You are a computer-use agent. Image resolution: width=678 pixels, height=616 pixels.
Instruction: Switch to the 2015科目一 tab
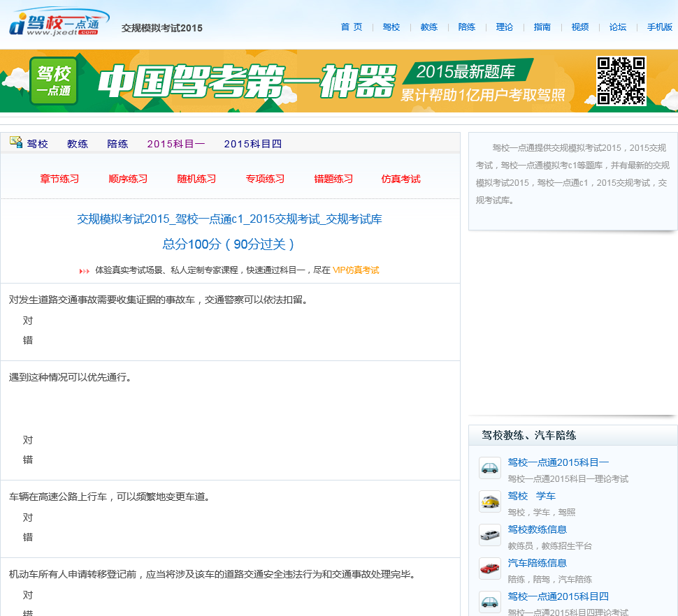pyautogui.click(x=176, y=144)
